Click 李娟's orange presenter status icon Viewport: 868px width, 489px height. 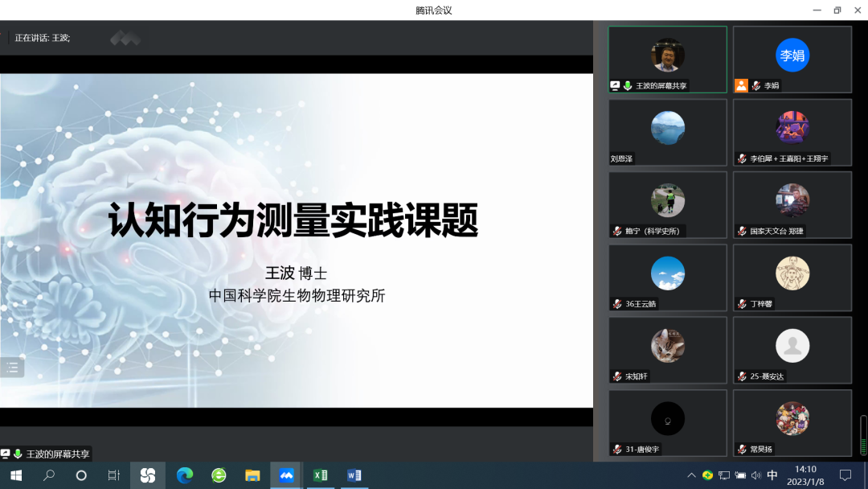point(741,84)
